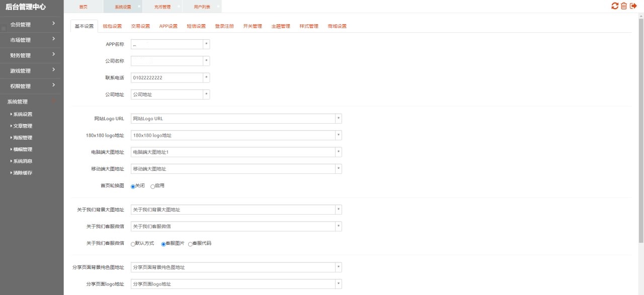Switch to the 首页 page tab
The width and height of the screenshot is (644, 295).
(x=83, y=7)
